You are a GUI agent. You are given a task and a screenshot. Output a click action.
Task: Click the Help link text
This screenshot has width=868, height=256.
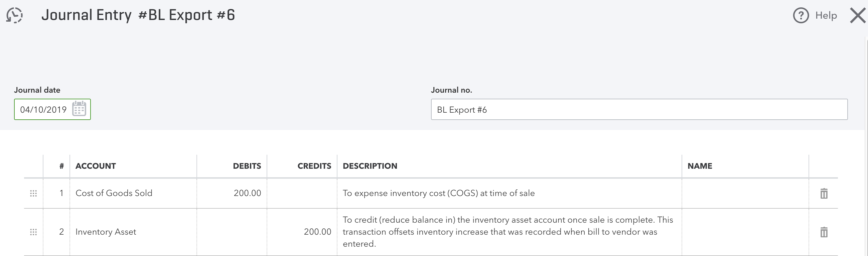click(x=826, y=15)
